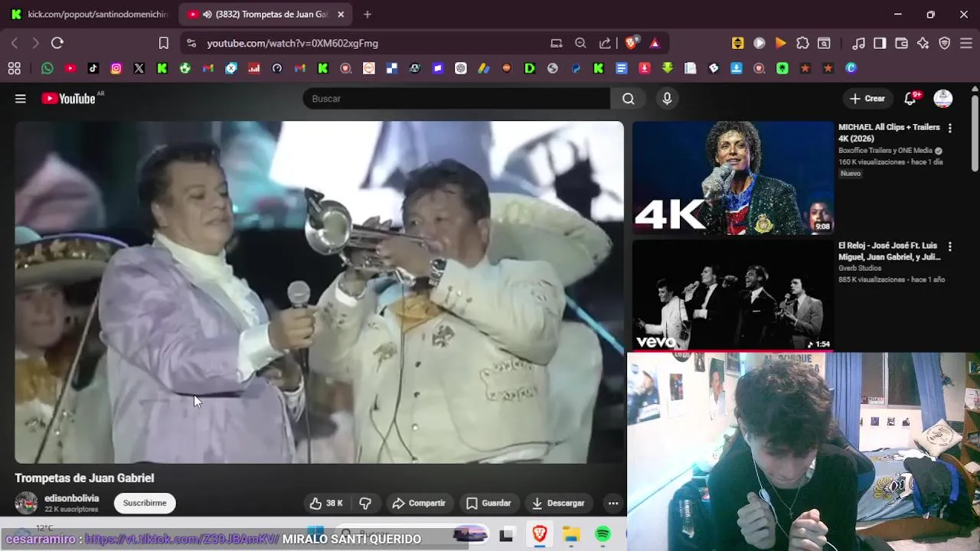Open the Leo AI sparkle icon
980x551 pixels.
tap(923, 44)
